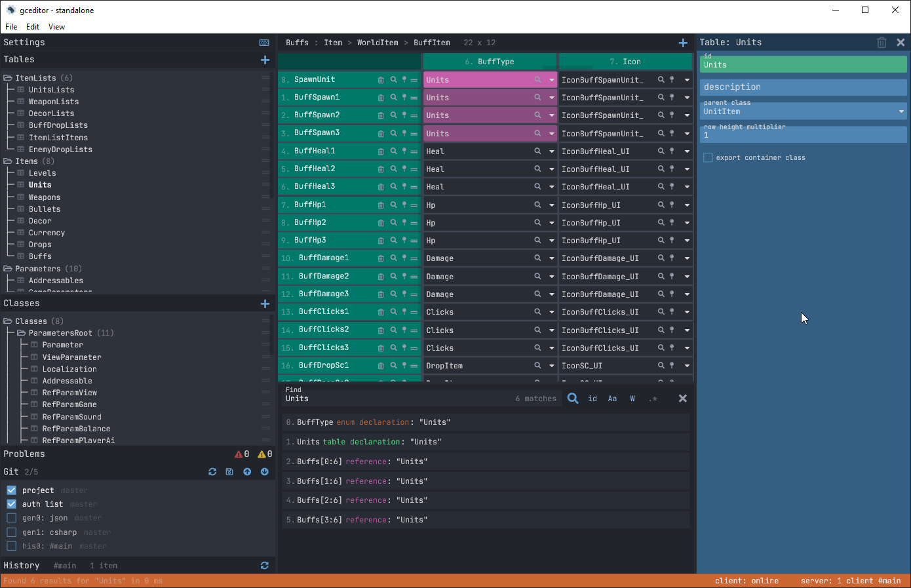The height and width of the screenshot is (588, 911).
Task: Push changes with Git up arrow
Action: 247,472
